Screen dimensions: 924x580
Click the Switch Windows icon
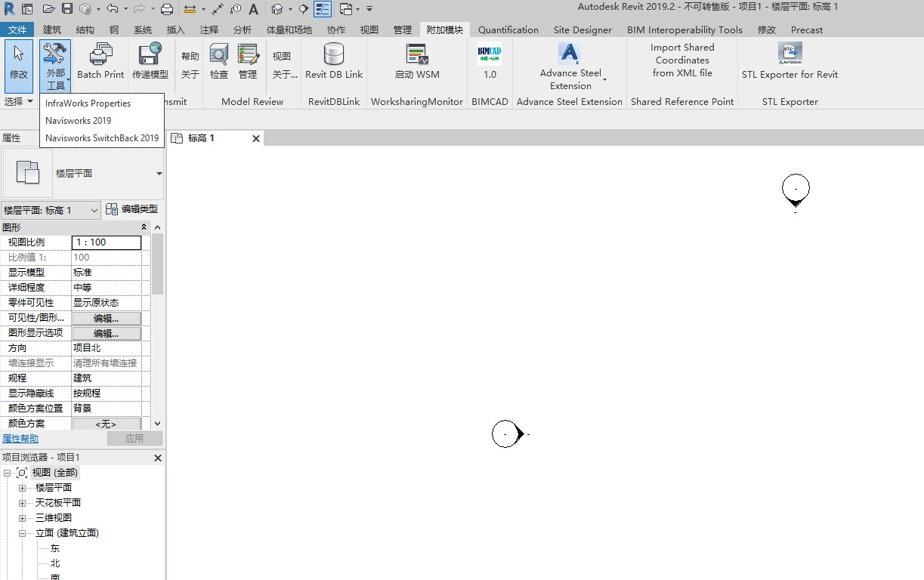pyautogui.click(x=345, y=9)
